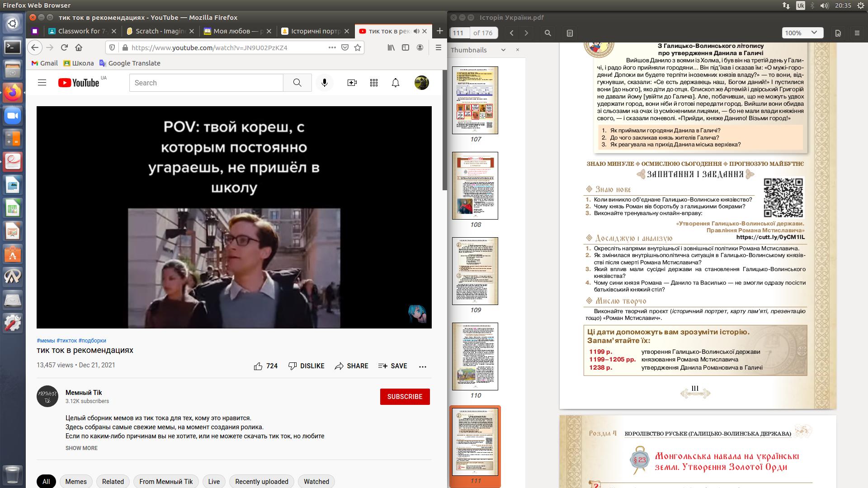Subscribe to Мемный Tik channel
The image size is (868, 488).
click(405, 397)
